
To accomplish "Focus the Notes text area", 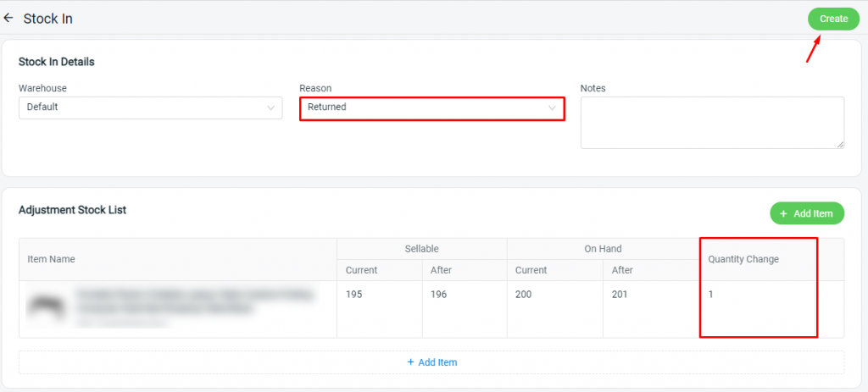I will click(712, 123).
